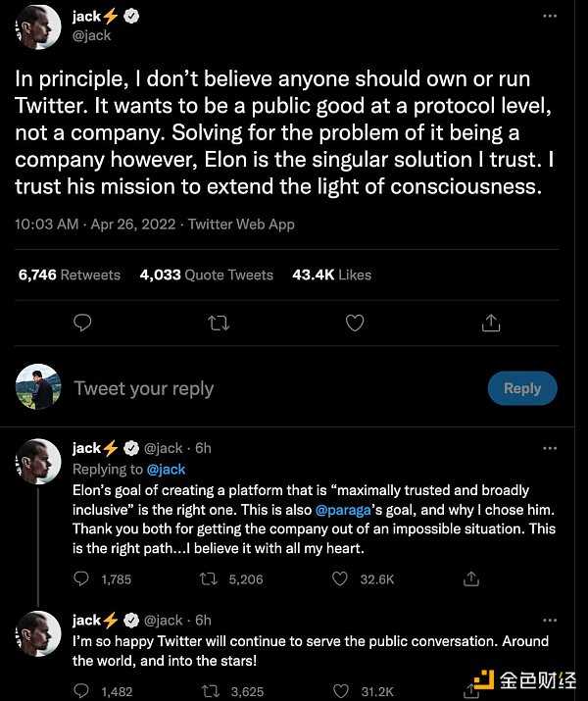Retweet the reply with 3,625 retweets

pos(208,691)
